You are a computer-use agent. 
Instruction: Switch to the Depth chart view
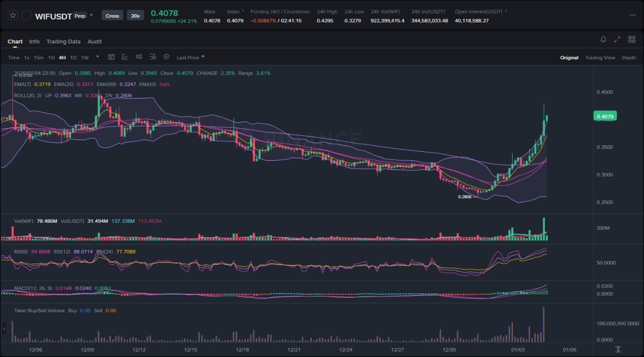pyautogui.click(x=629, y=57)
